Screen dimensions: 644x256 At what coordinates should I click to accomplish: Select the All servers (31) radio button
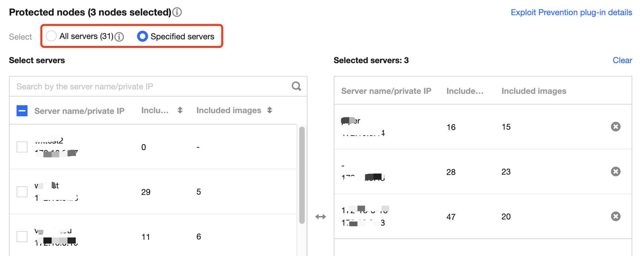click(x=51, y=36)
